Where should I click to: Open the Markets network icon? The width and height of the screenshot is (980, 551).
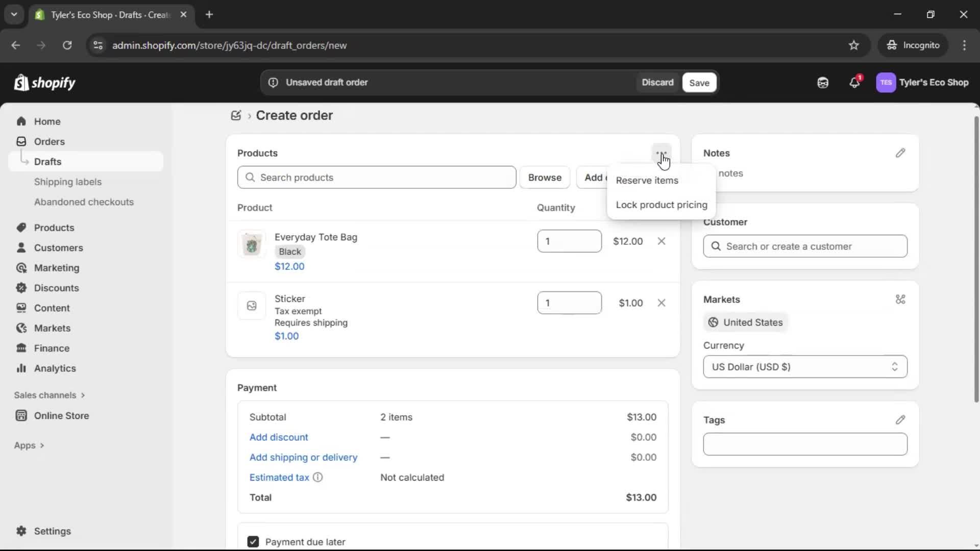click(900, 299)
